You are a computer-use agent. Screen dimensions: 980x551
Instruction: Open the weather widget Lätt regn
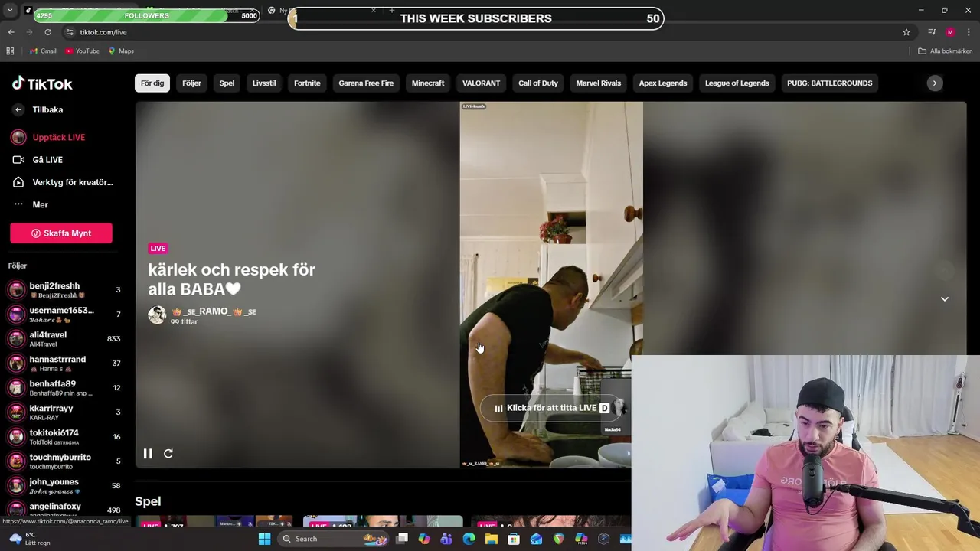click(31, 539)
